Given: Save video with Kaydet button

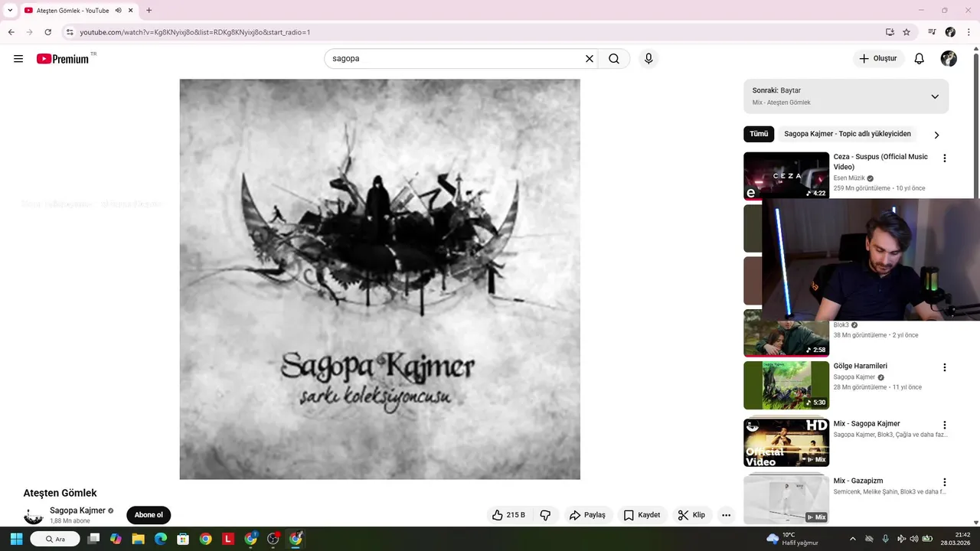Looking at the screenshot, I should click(642, 515).
